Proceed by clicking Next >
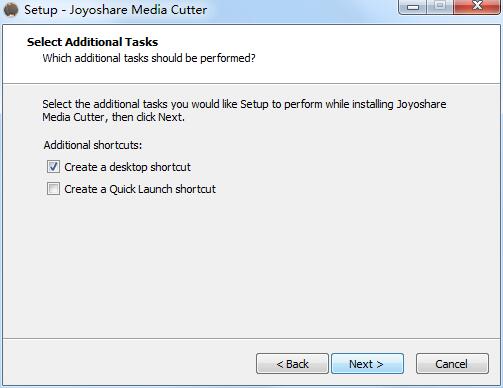Viewport: 503px width, 388px height. tap(367, 364)
